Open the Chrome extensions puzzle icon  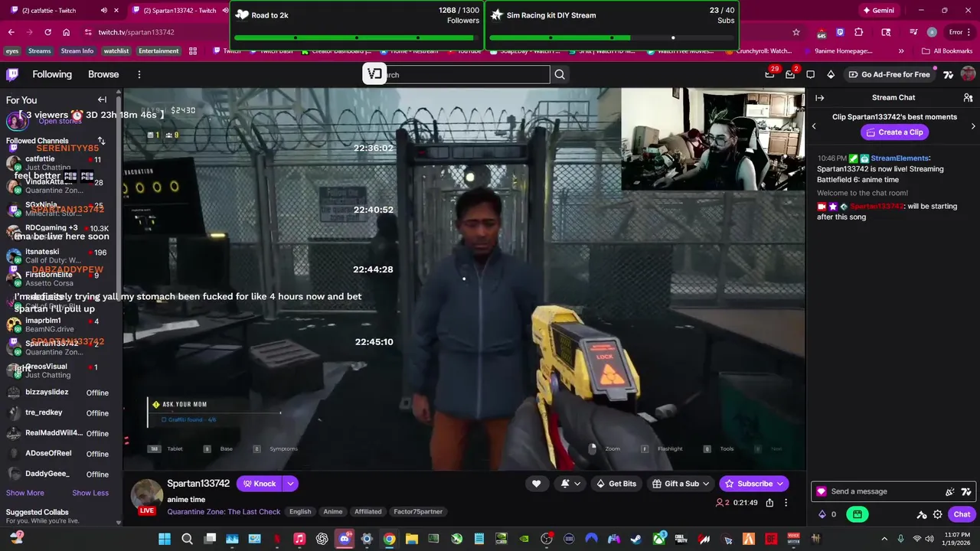[x=858, y=32]
